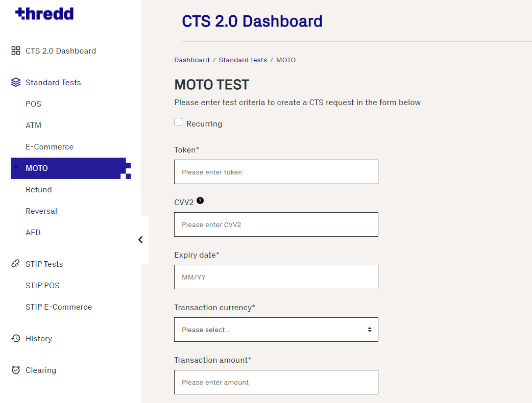Click the Standard tests breadcrumb link
Viewport: 532px width, 403px height.
pyautogui.click(x=243, y=60)
